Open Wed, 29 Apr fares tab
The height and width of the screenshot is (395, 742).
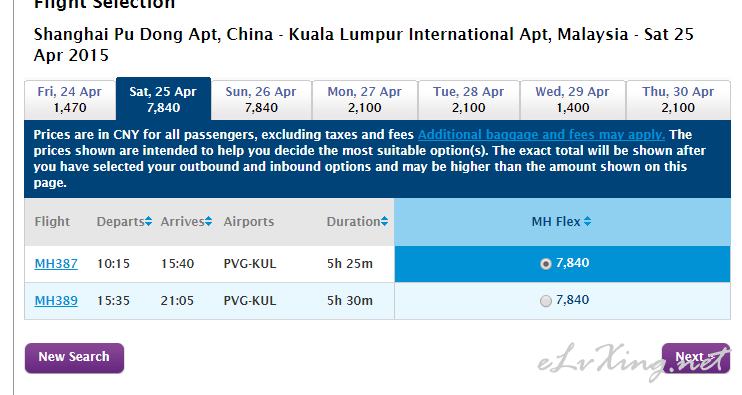[573, 99]
